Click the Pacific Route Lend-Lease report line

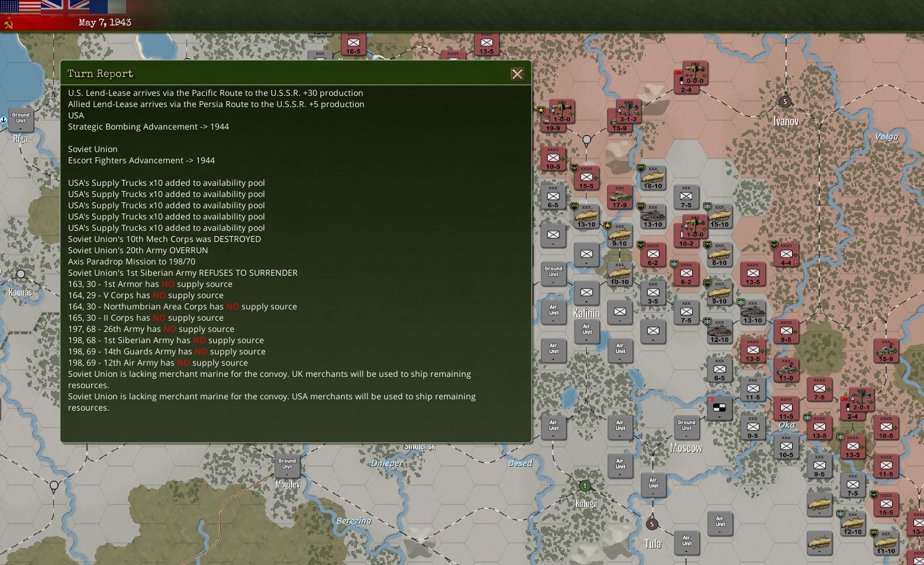(215, 93)
